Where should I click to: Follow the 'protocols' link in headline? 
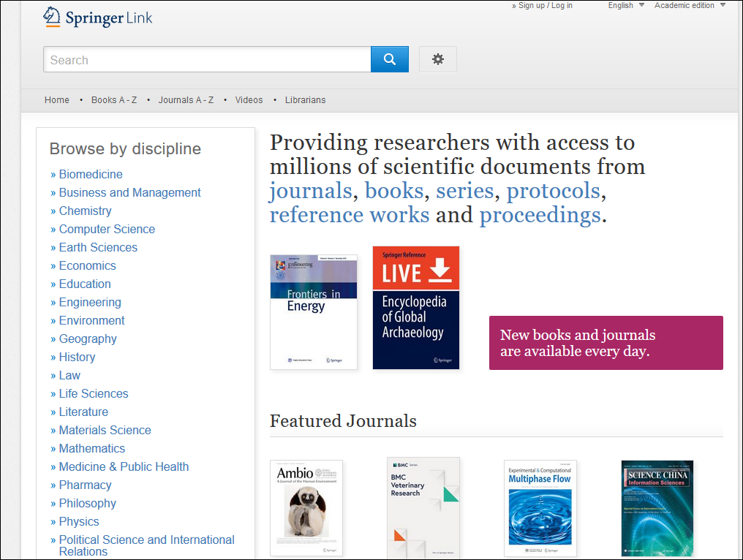point(554,191)
